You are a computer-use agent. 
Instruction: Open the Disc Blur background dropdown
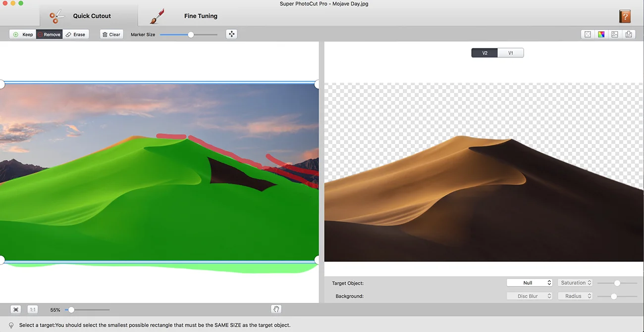pos(529,295)
